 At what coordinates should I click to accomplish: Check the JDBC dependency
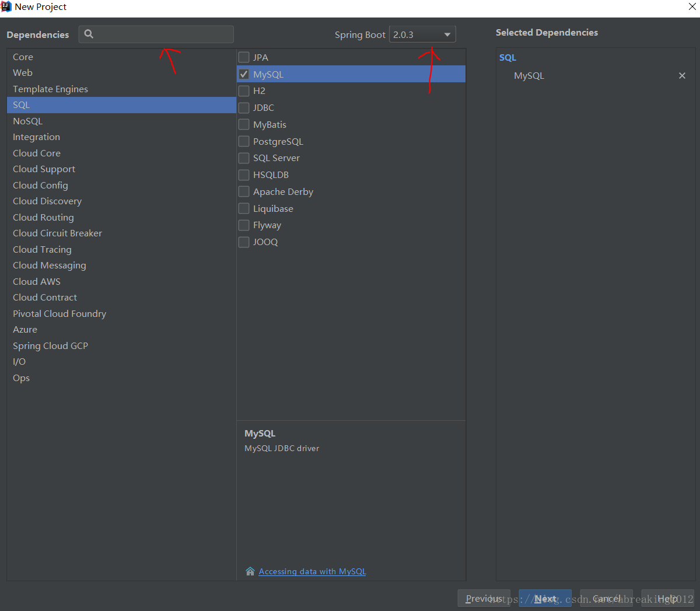click(x=244, y=107)
